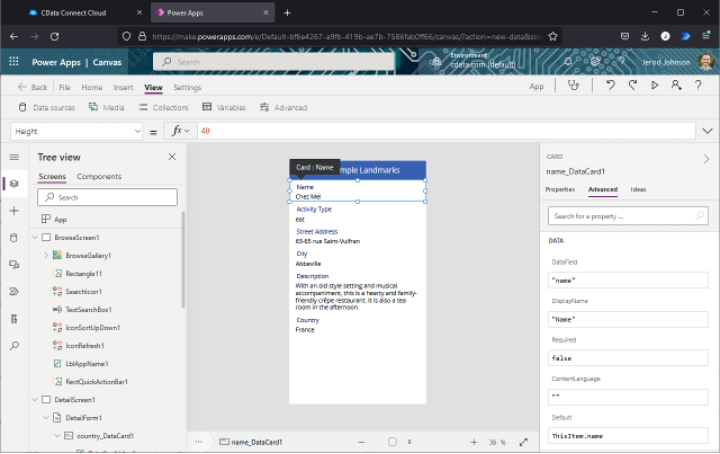Click the Tree view search box

tap(107, 197)
